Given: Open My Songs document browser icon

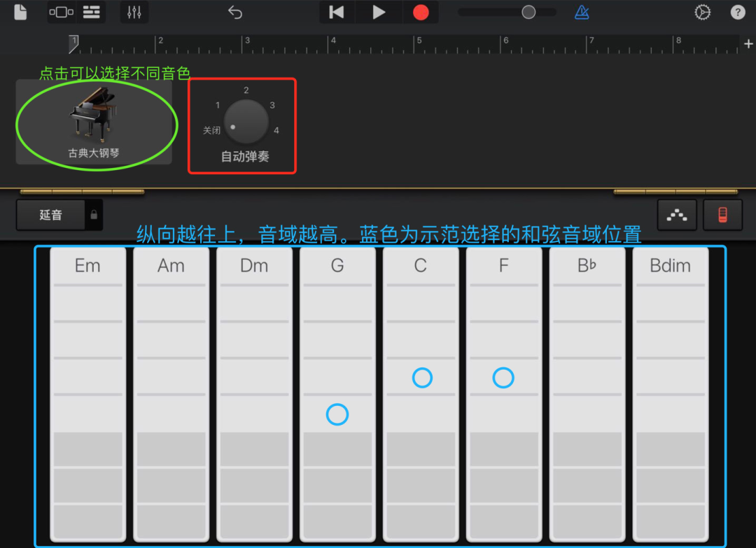Looking at the screenshot, I should [20, 12].
